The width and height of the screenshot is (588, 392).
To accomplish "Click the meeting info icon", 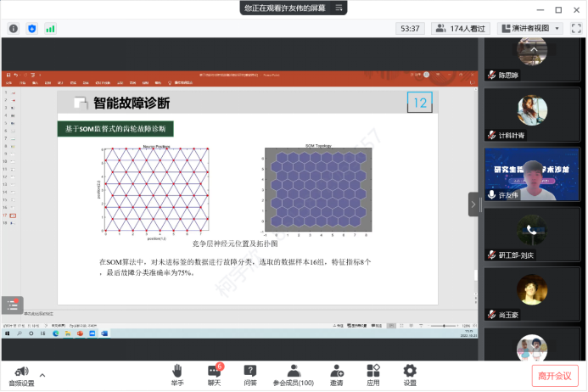I will pos(14,28).
